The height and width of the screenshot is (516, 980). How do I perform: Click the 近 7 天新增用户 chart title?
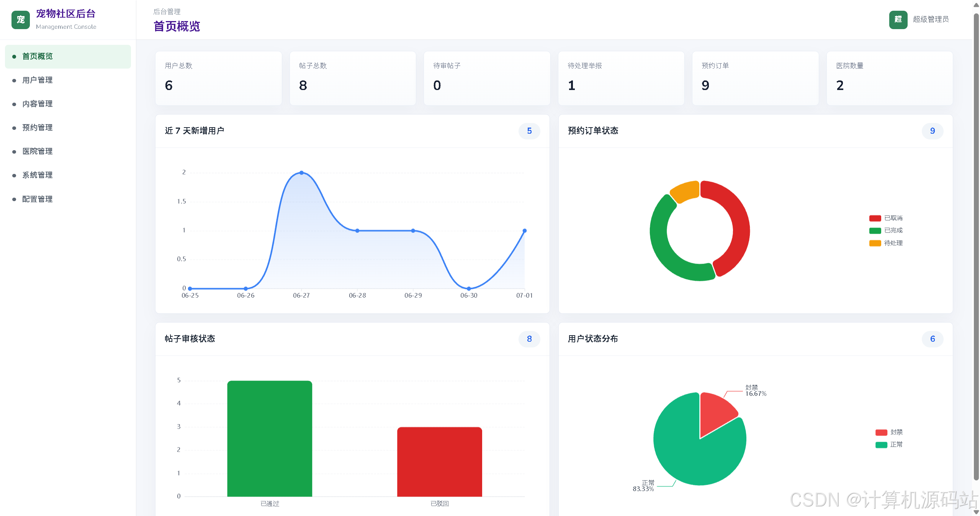click(x=195, y=131)
